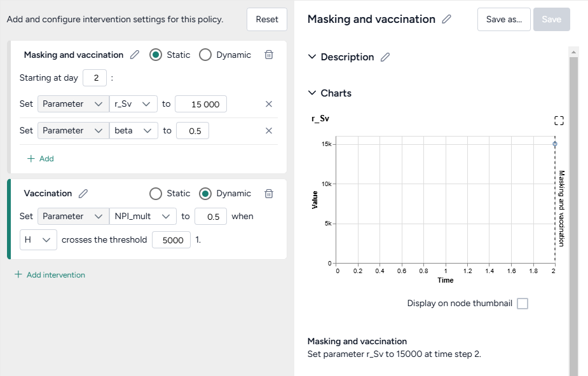Click the threshold value field showing 5000
The height and width of the screenshot is (376, 588).
click(172, 240)
